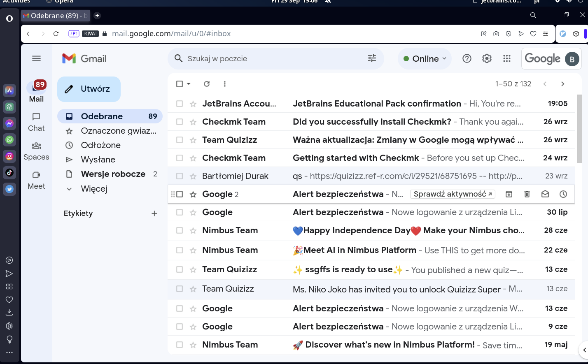Image resolution: width=588 pixels, height=364 pixels.
Task: Select the JetBrains Account email checkbox
Action: (180, 104)
